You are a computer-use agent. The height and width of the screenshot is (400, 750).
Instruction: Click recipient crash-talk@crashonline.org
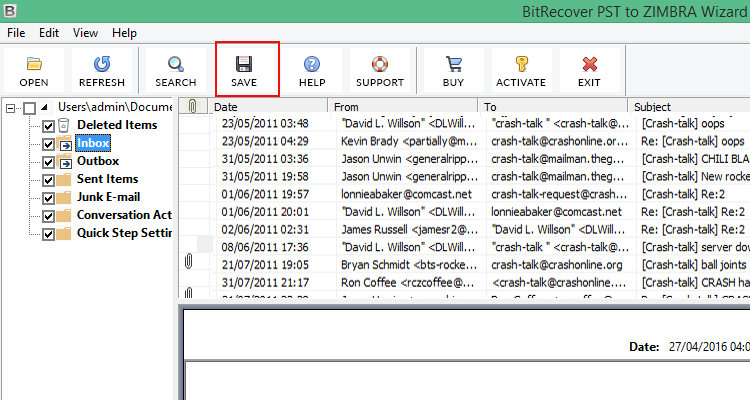557,265
